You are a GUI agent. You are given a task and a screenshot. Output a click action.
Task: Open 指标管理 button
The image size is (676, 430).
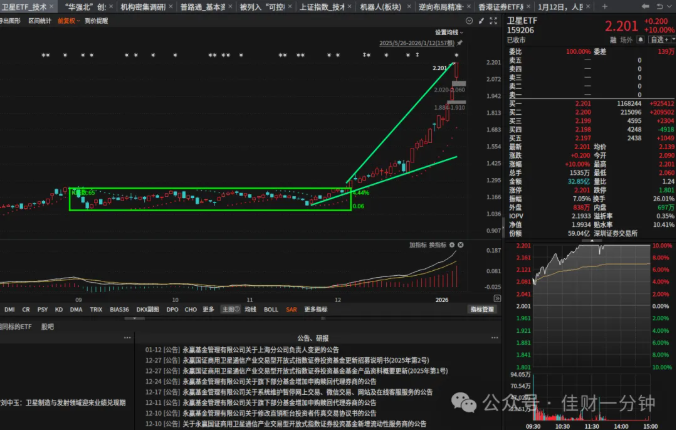482,310
